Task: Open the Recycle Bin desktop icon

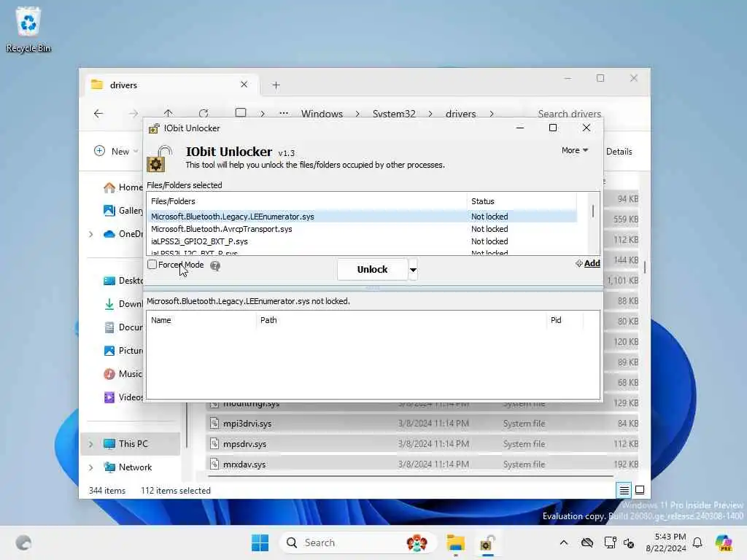Action: 28,29
